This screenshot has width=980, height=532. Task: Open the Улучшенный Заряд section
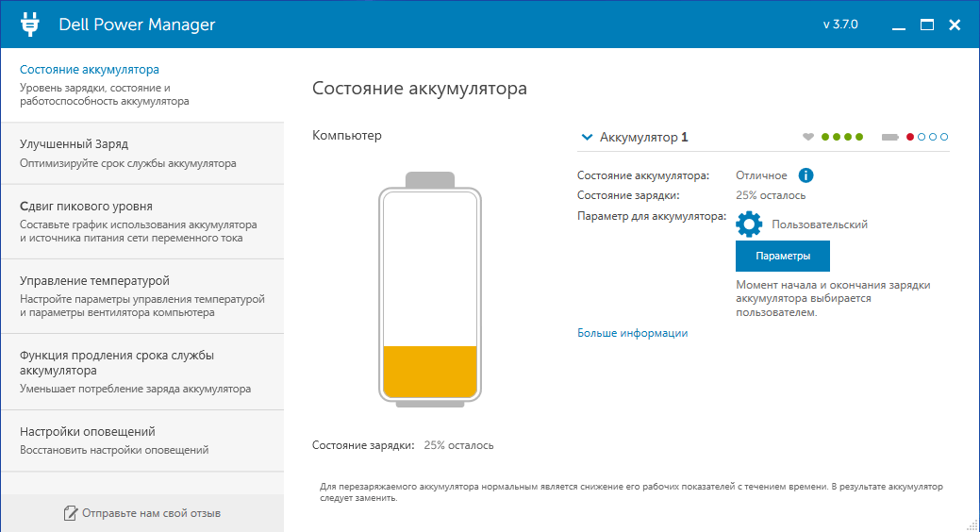74,144
